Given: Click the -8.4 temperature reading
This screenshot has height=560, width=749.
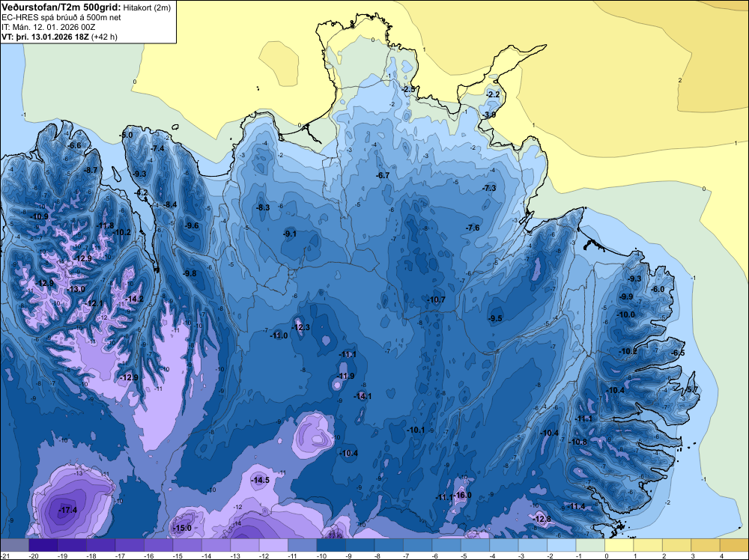Looking at the screenshot, I should pos(170,205).
